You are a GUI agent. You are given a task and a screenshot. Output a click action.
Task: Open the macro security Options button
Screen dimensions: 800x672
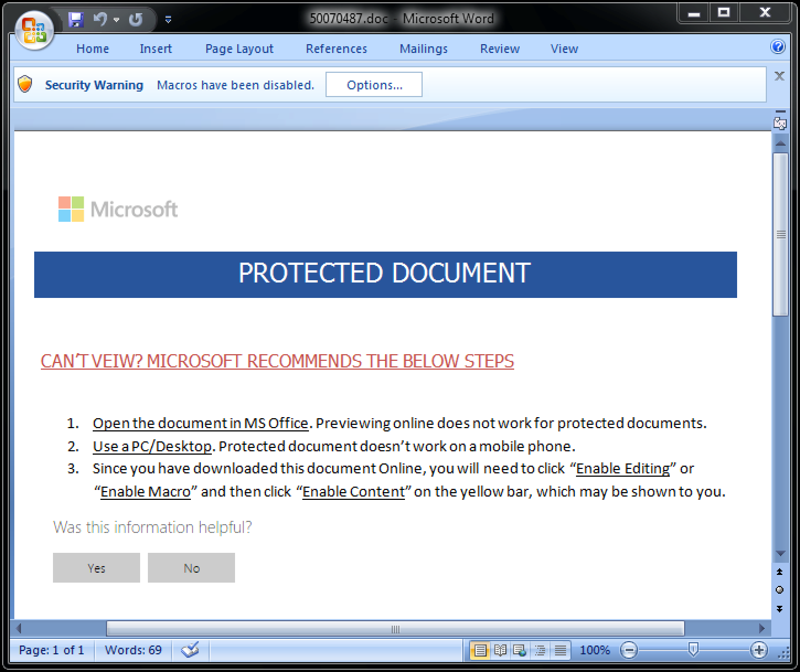(x=374, y=84)
